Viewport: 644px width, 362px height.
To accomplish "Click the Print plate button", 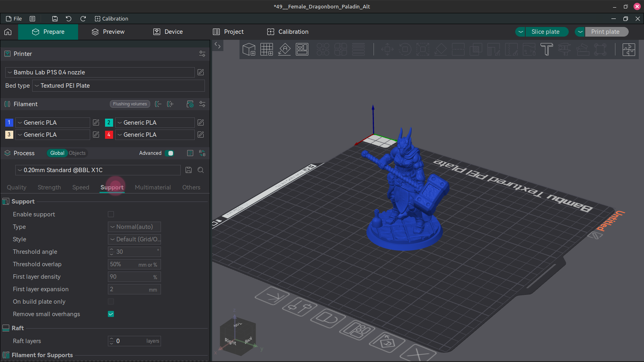I will pos(607,32).
